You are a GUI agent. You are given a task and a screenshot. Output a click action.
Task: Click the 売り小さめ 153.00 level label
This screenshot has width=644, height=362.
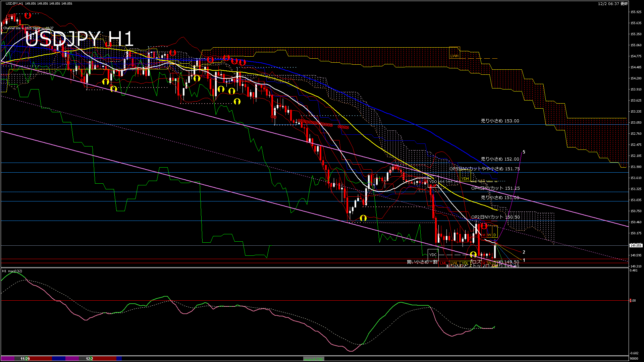point(500,121)
